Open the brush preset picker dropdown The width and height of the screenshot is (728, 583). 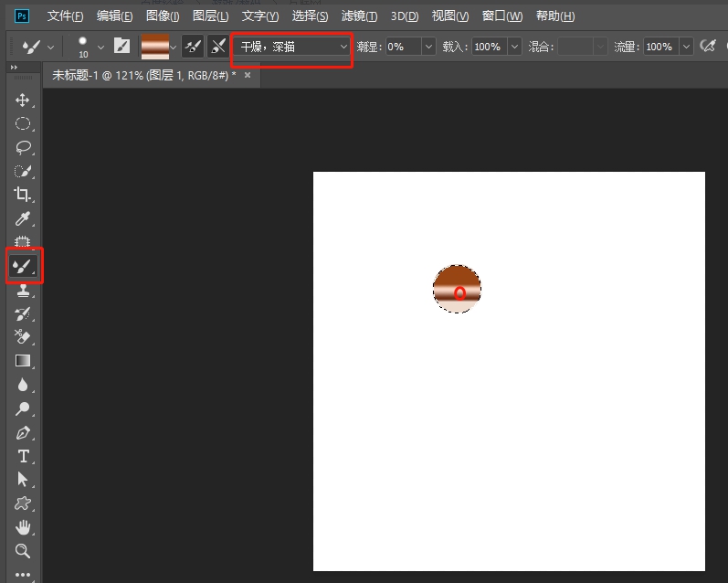(100, 46)
